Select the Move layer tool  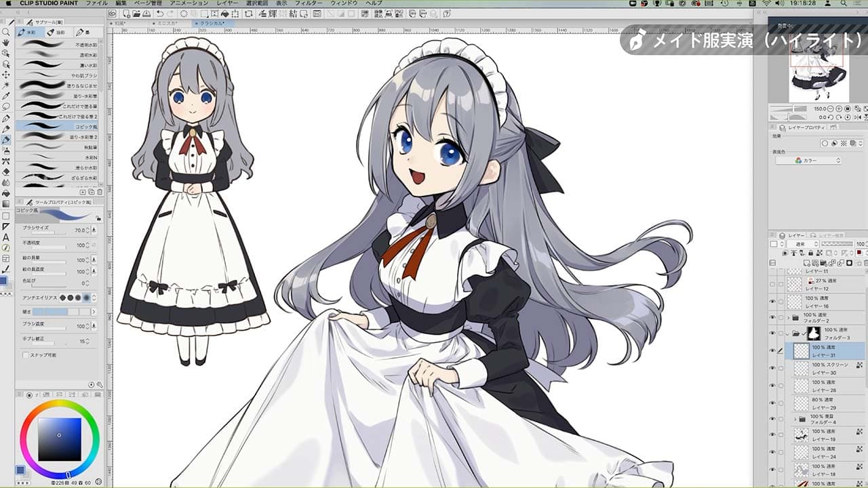tap(6, 75)
